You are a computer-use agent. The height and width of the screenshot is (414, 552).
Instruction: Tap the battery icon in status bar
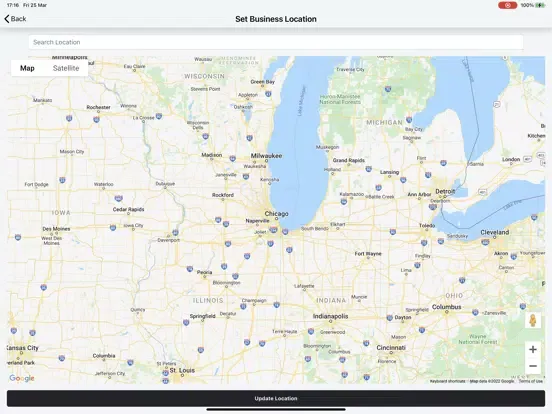pyautogui.click(x=540, y=5)
